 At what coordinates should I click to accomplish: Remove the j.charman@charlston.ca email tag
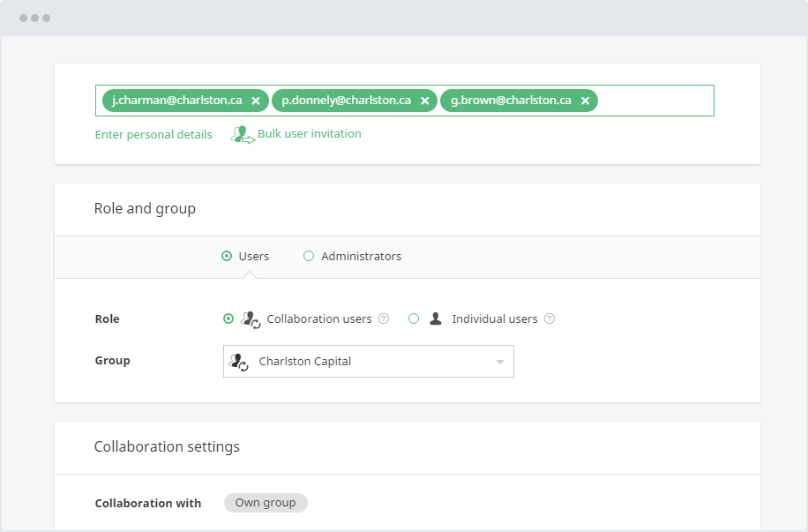click(256, 101)
